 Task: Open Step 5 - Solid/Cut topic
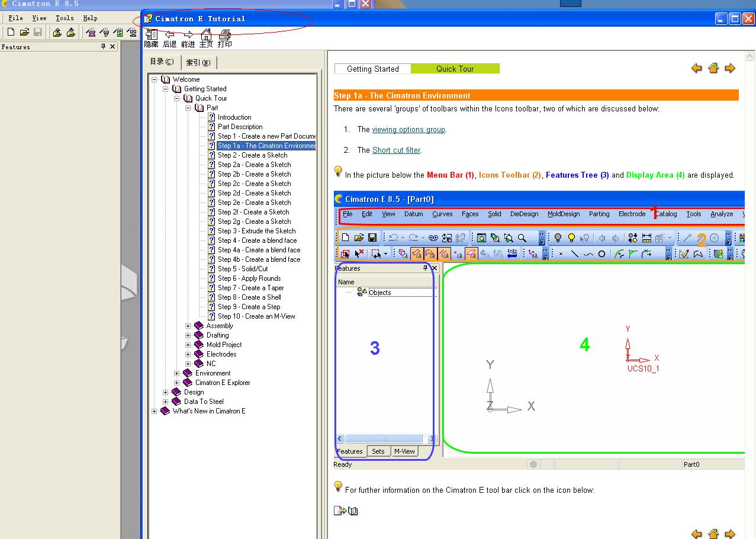point(243,269)
